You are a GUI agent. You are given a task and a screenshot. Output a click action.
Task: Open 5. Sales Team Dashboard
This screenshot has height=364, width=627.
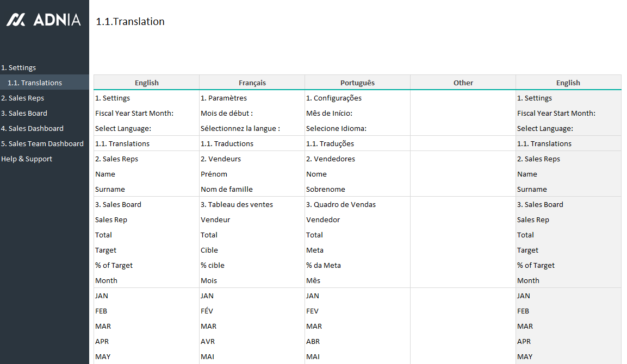pyautogui.click(x=42, y=144)
